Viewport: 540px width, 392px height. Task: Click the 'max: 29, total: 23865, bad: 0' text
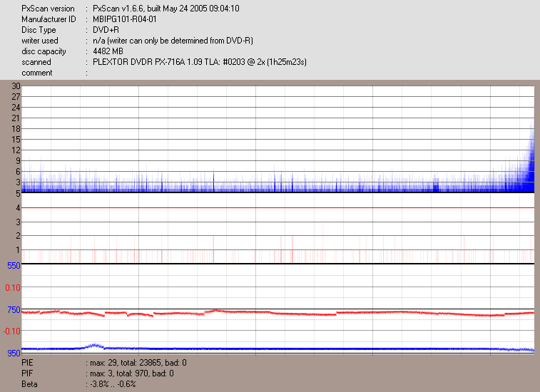tap(138, 363)
